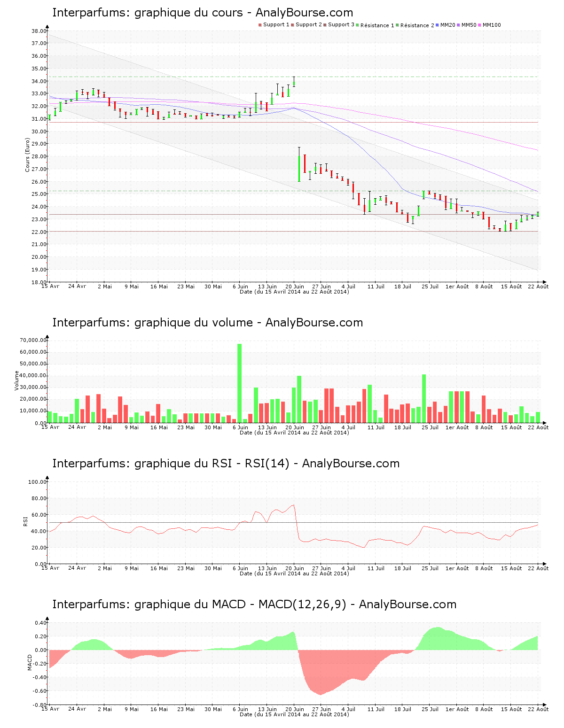Click the 10,000.00 volume axis value
Viewport: 564px width, 728px height.
coord(33,411)
